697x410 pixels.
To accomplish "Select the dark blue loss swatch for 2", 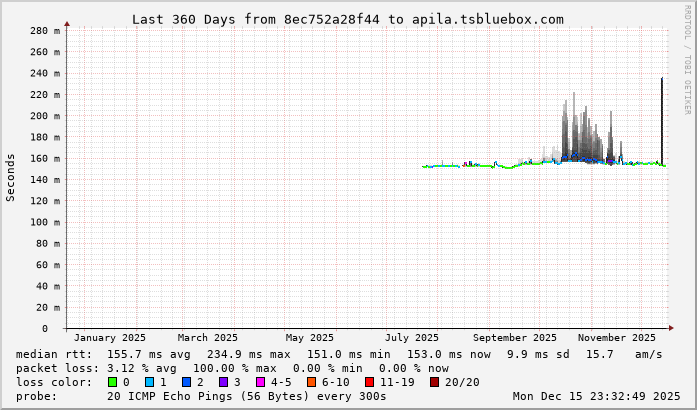I will pyautogui.click(x=186, y=382).
